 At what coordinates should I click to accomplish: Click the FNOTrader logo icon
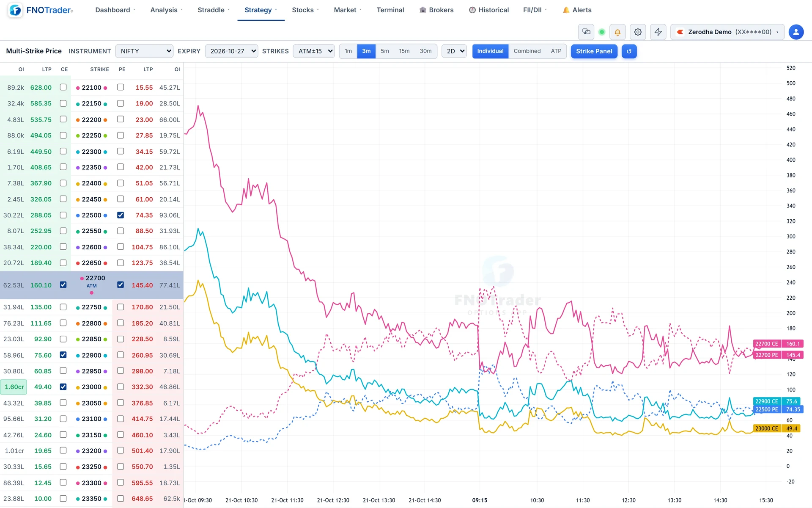tap(15, 10)
